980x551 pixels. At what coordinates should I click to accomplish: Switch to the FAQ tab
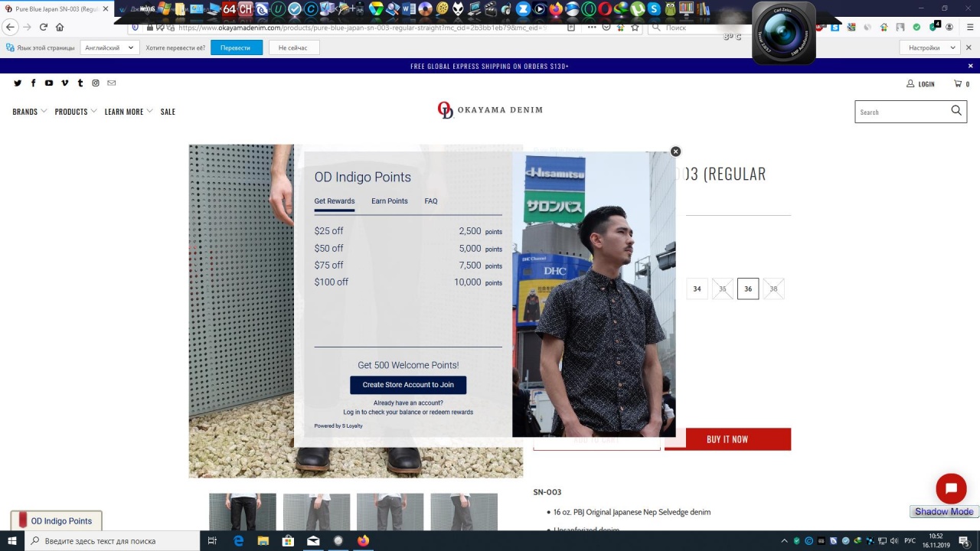[431, 201]
